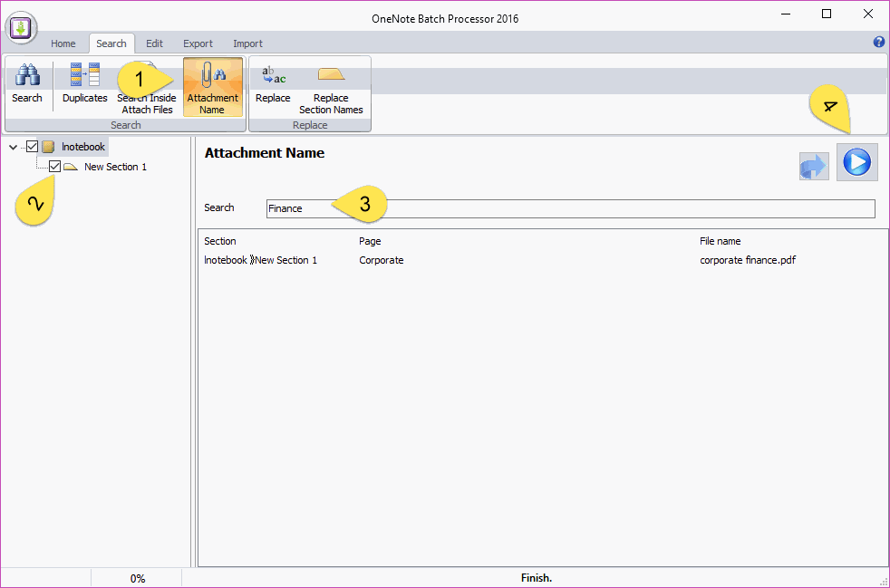The width and height of the screenshot is (890, 588).
Task: Select the Inotebook tree item label
Action: tap(83, 147)
